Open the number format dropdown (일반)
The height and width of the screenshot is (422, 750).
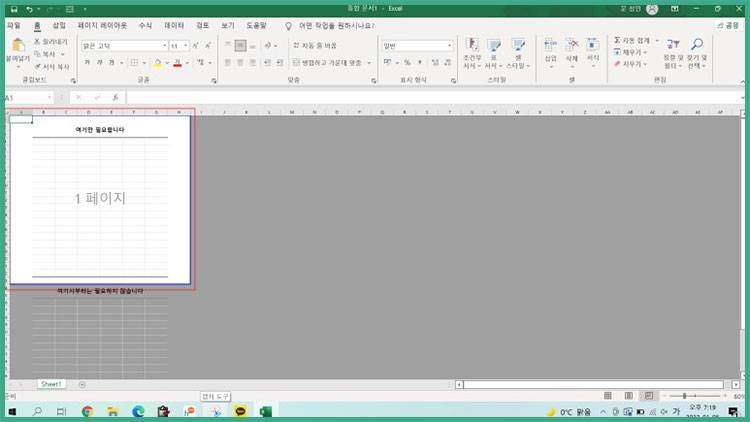click(449, 46)
